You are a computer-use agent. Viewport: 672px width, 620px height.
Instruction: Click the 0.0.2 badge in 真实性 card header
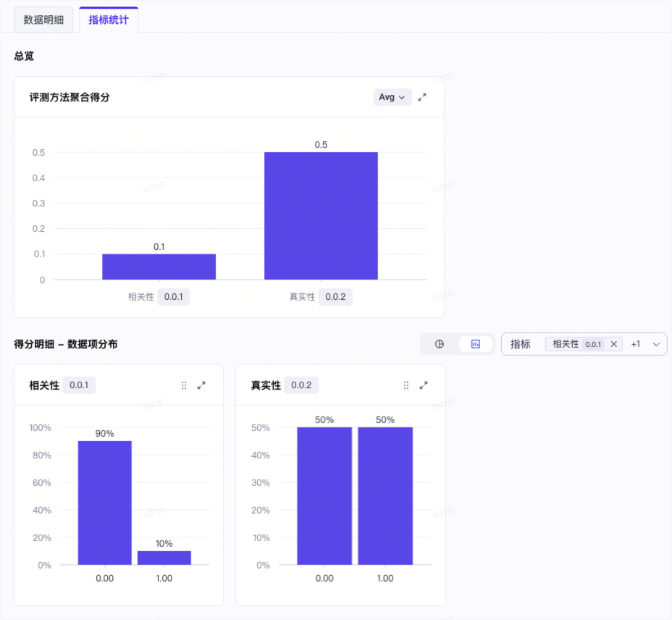coord(301,385)
